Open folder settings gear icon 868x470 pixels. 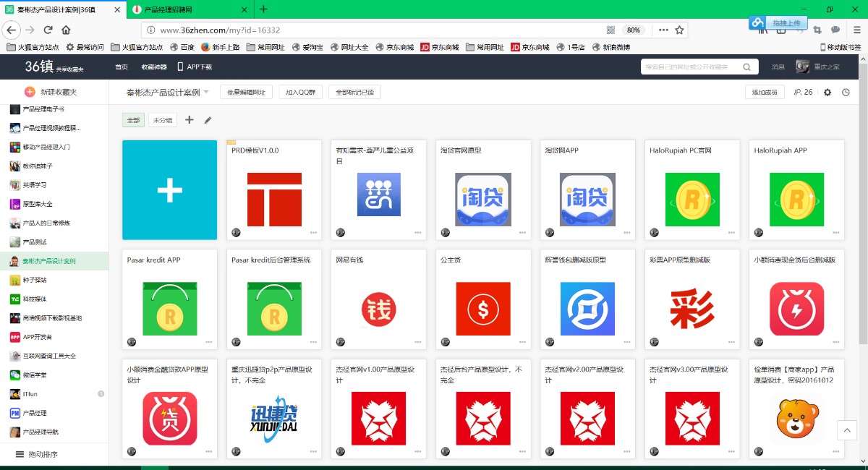pyautogui.click(x=827, y=93)
